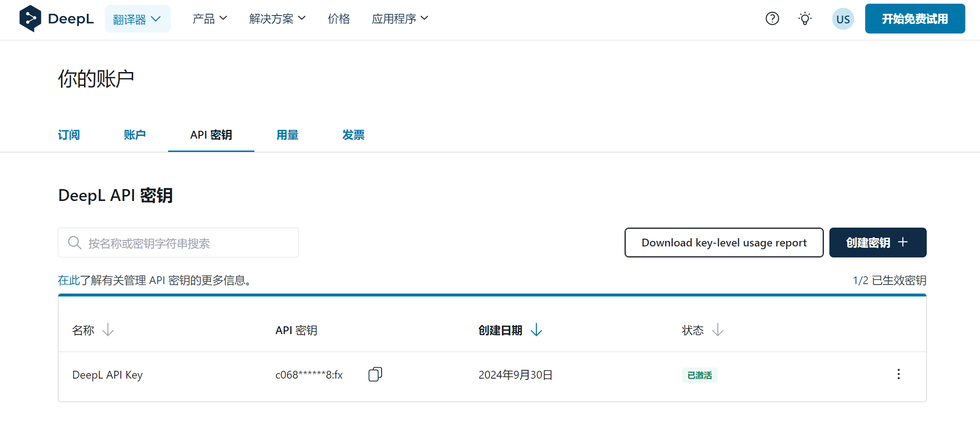
Task: Click the API 密钥 column header
Action: pyautogui.click(x=296, y=330)
